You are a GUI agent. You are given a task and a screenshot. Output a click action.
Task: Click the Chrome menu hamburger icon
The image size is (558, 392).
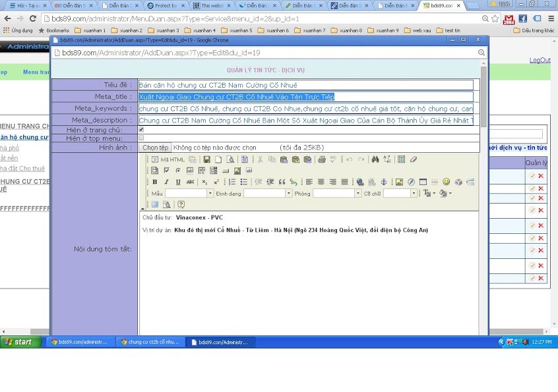point(551,18)
